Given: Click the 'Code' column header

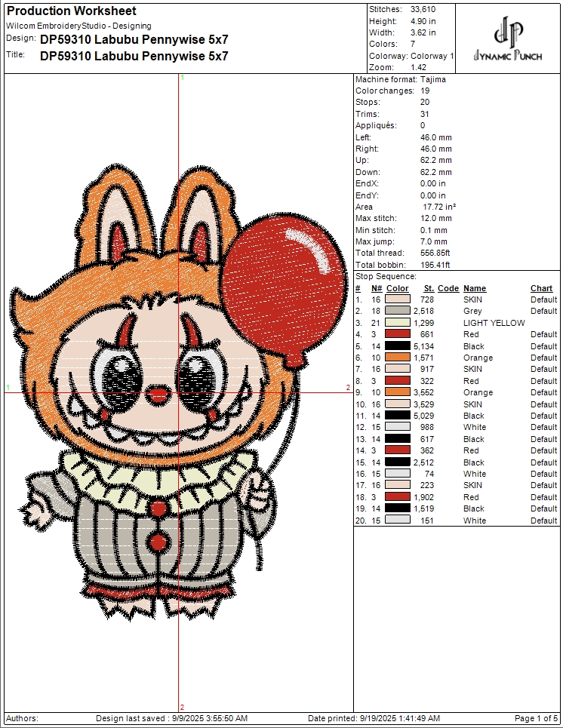Looking at the screenshot, I should pyautogui.click(x=448, y=288).
